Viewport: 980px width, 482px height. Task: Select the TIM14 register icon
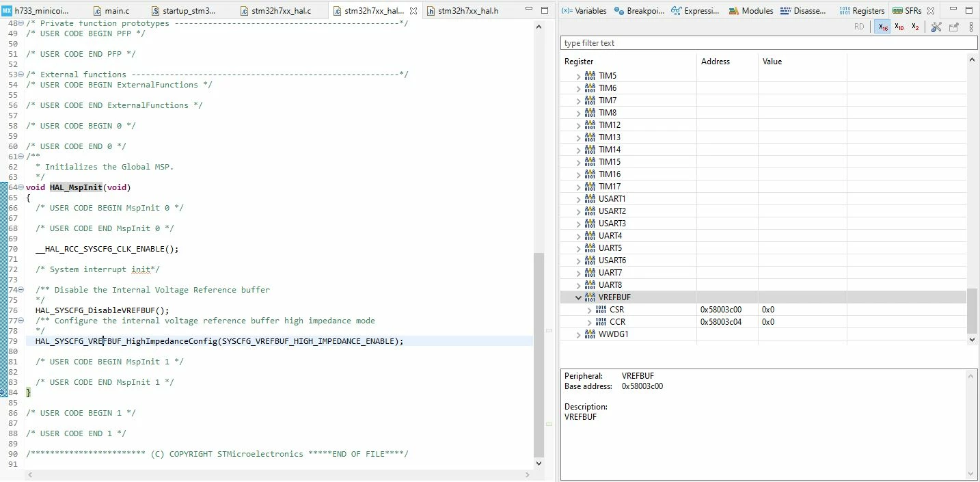590,150
